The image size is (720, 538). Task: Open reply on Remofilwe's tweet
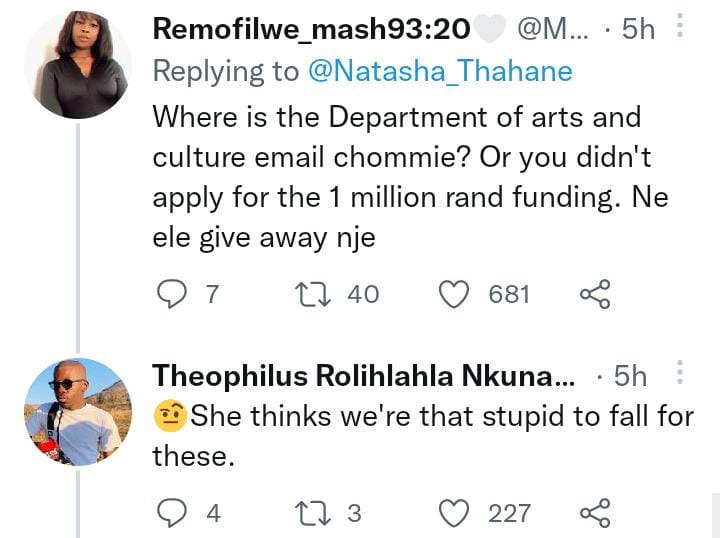click(x=172, y=294)
